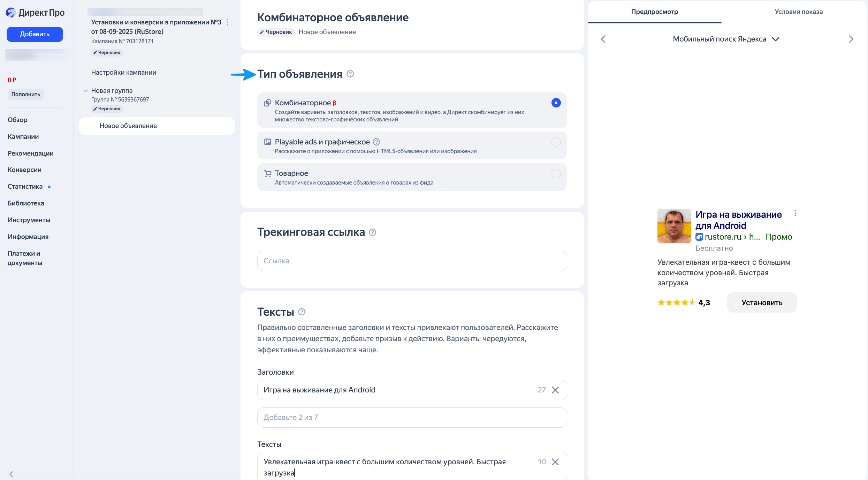Click the Директ Про logo icon

click(x=11, y=13)
